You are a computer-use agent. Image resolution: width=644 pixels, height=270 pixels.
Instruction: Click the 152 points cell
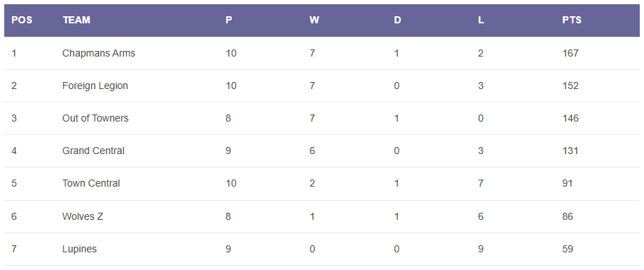pos(570,86)
